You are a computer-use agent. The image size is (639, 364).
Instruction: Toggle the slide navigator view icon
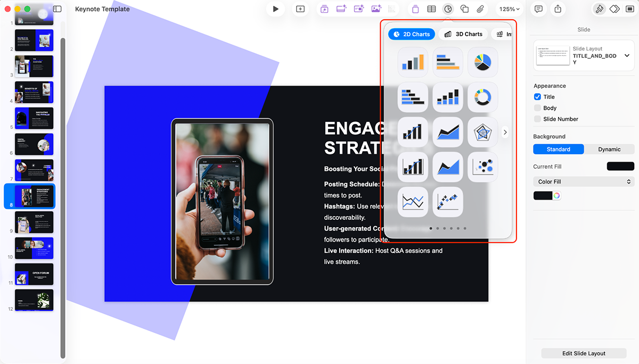click(57, 9)
